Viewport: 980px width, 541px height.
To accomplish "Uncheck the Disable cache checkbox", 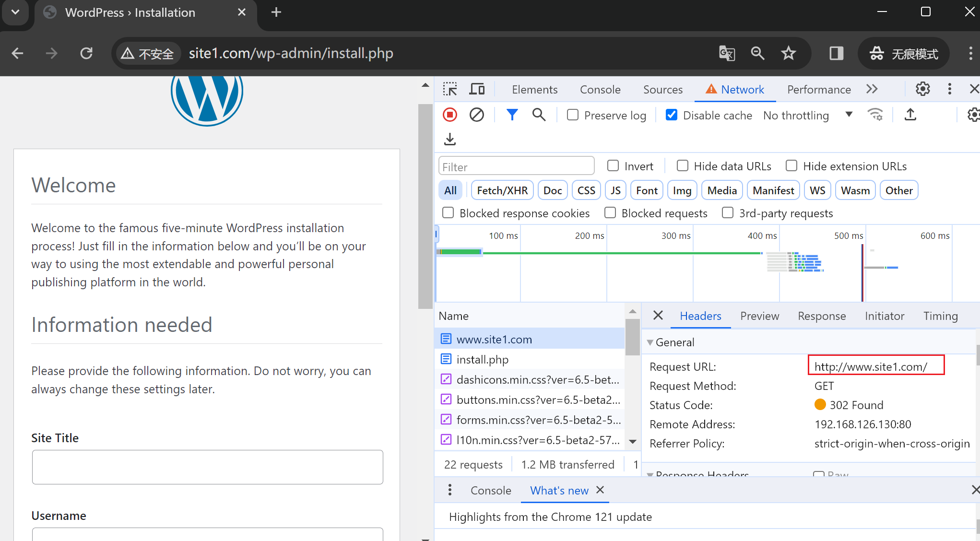I will click(x=672, y=115).
